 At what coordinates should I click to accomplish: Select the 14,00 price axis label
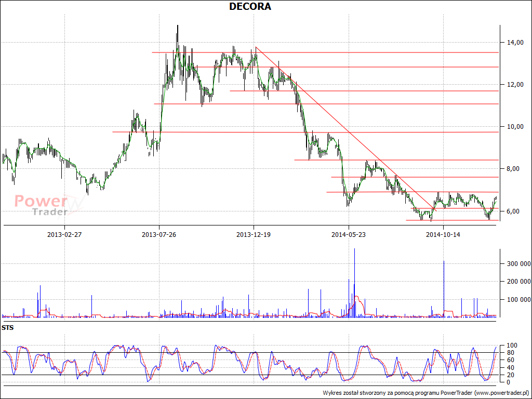(x=515, y=43)
